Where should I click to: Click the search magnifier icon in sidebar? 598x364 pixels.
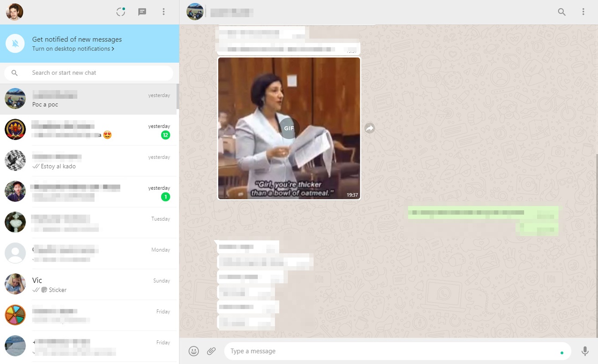15,73
